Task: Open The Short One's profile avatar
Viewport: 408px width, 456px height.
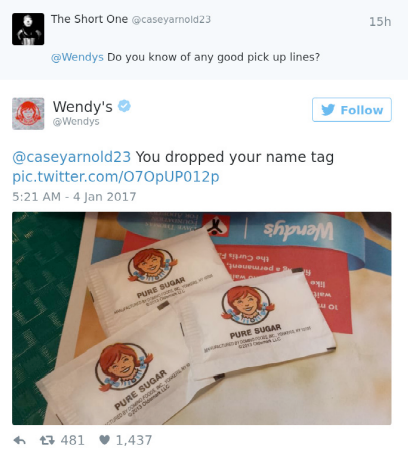Action: [28, 29]
